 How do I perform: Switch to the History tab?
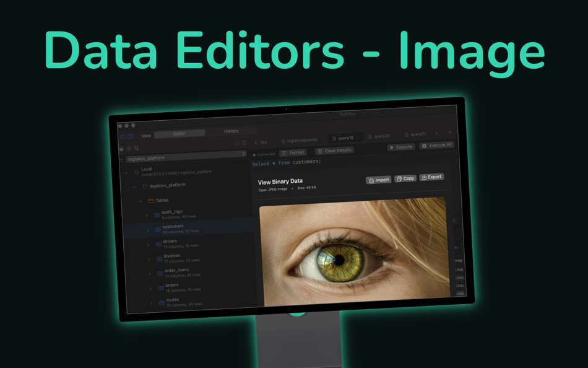point(231,131)
